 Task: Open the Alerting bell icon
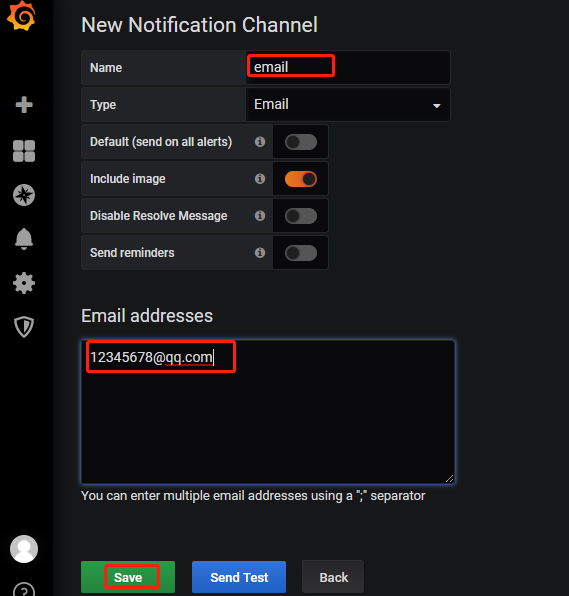tap(24, 239)
